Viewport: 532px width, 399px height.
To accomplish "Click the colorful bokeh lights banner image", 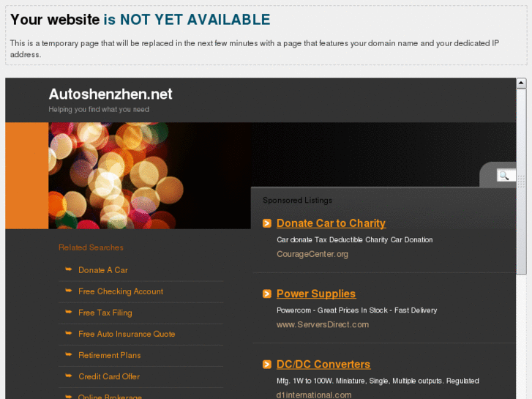I will 149,176.
